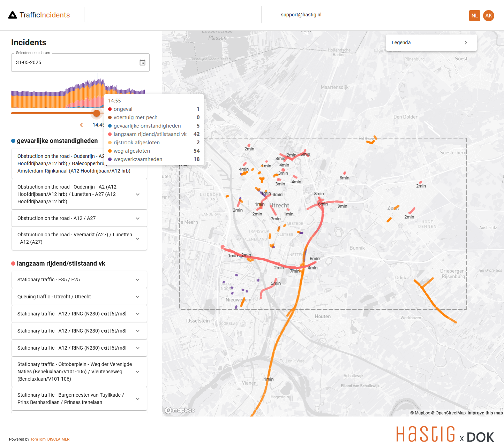Expand Queuing traffic Utrecht / Utrecht item
Screen dimensions: 504x443
pos(137,297)
